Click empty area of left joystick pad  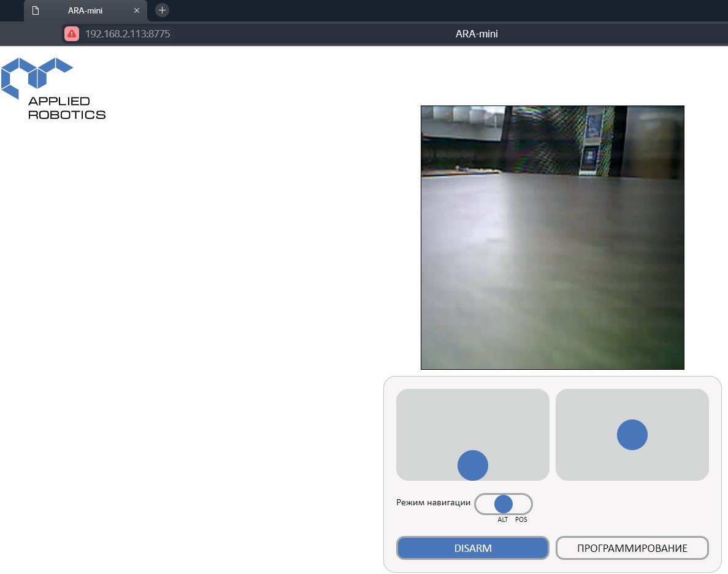pos(429,417)
